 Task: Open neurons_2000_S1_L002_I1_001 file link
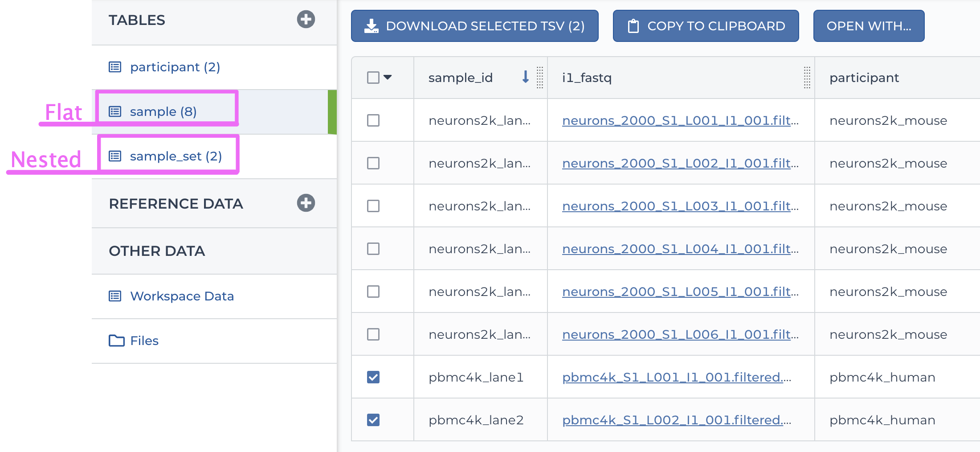point(680,163)
